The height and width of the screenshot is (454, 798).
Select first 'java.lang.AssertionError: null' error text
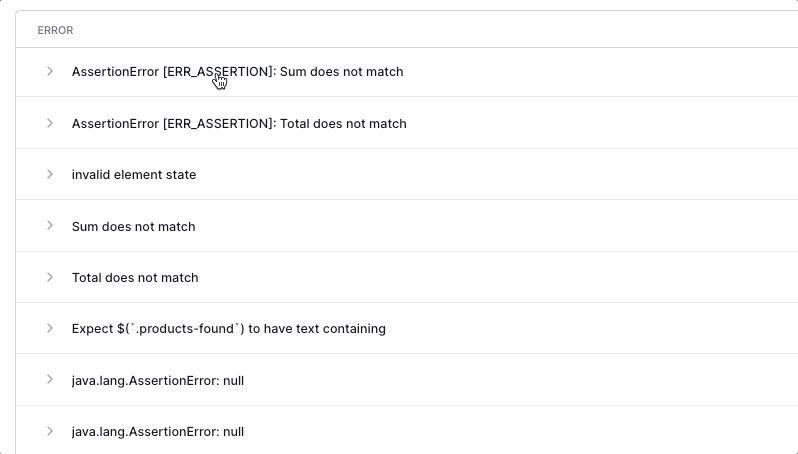click(158, 381)
